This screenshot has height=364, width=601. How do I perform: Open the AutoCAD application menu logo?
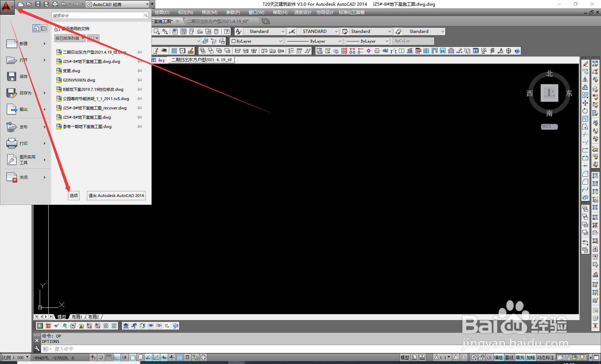7,6
